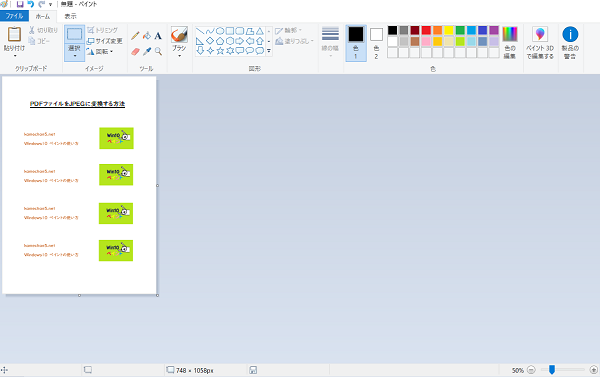This screenshot has width=600, height=377.
Task: Pick the red color swatch
Action: click(x=426, y=30)
